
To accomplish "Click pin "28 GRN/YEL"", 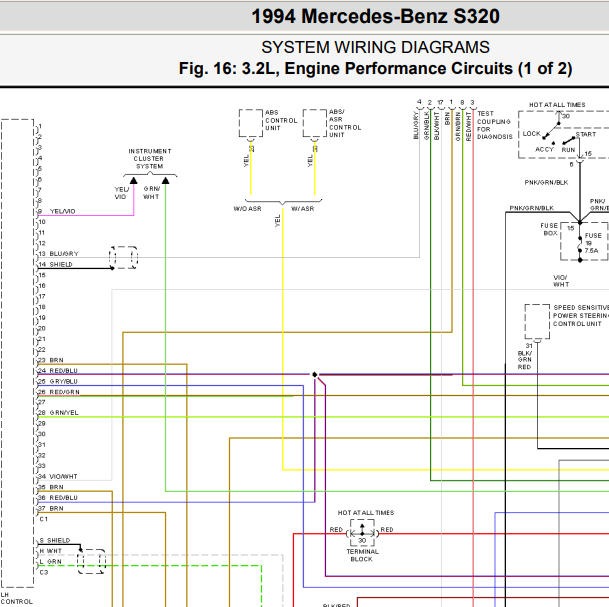I will point(58,412).
